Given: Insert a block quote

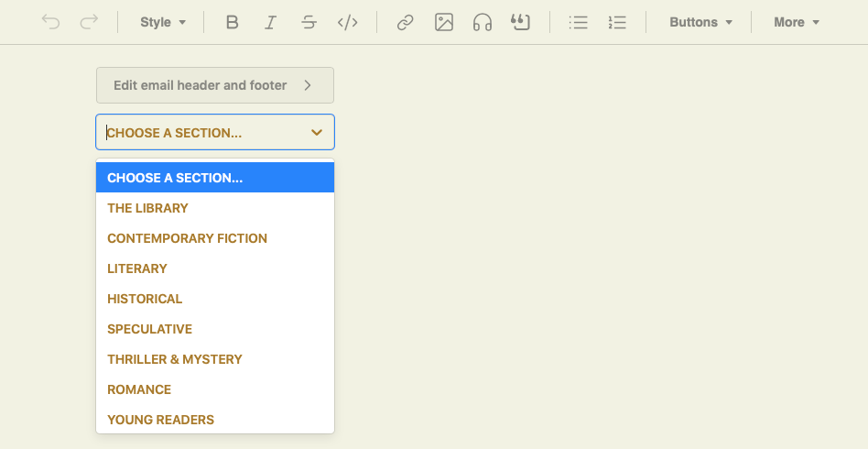Looking at the screenshot, I should (x=520, y=22).
